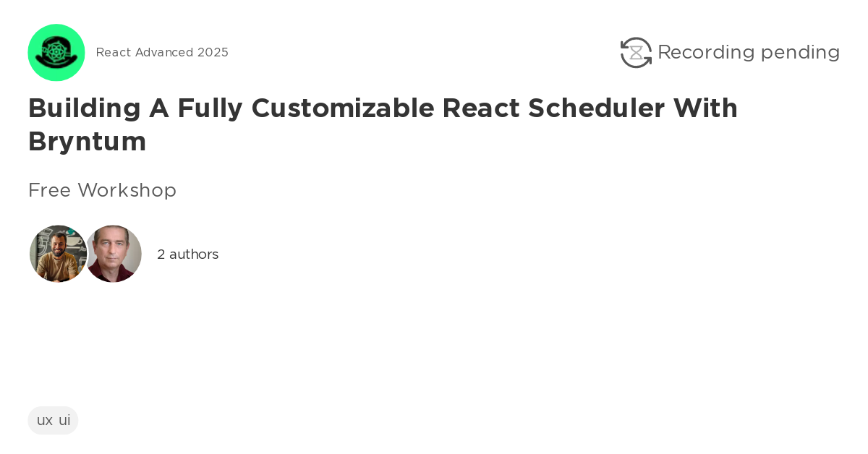Click the blank area below the workshop details
Screen dimensions: 868x454
coord(434,340)
